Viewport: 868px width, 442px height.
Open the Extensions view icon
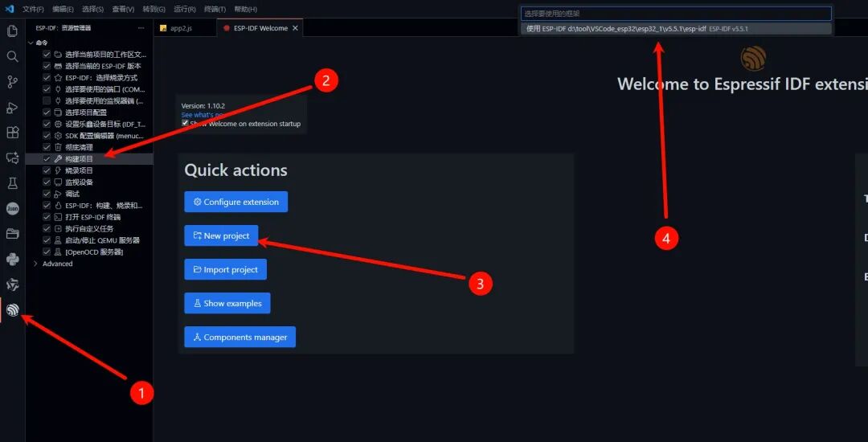[x=12, y=133]
